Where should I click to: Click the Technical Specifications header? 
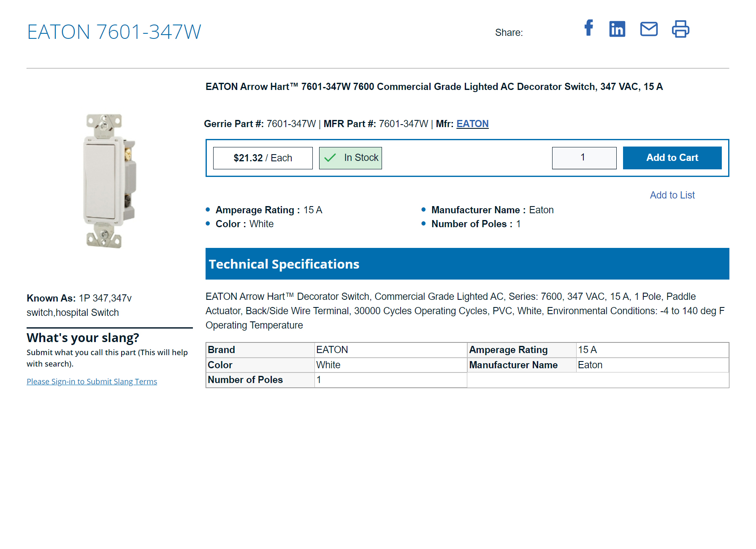(x=467, y=264)
